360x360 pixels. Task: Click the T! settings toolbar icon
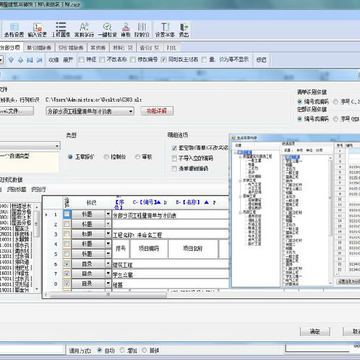[165, 27]
